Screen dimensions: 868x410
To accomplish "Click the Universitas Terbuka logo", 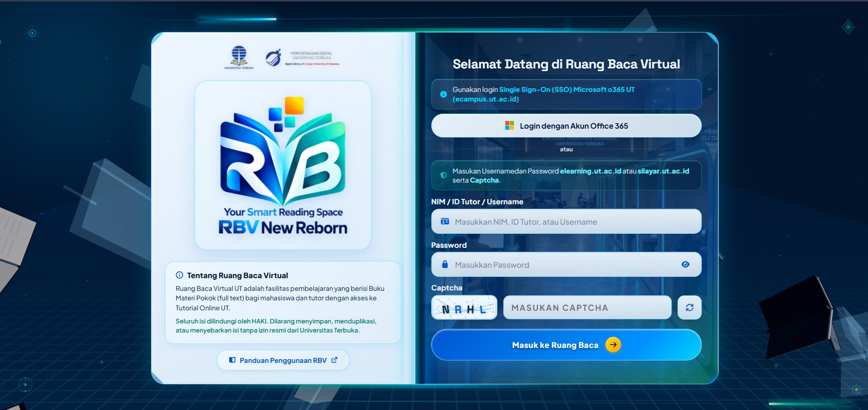I will point(239,58).
